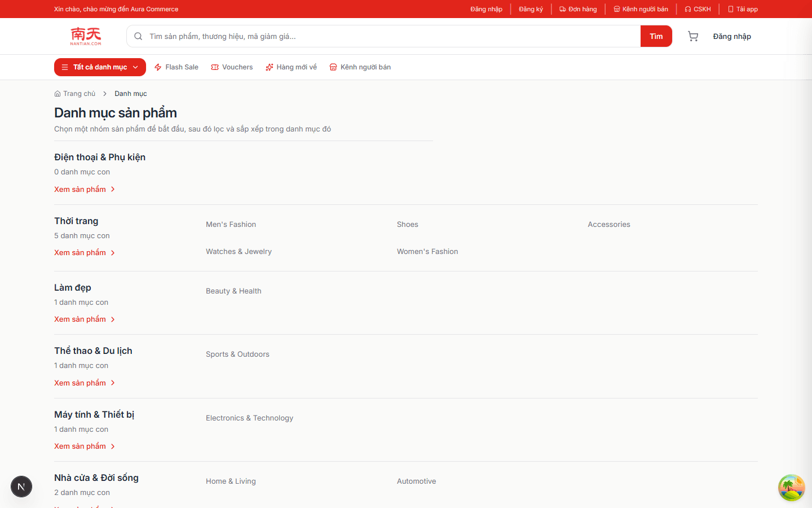Image resolution: width=812 pixels, height=508 pixels.
Task: Open the Accessories subcategory
Action: pyautogui.click(x=609, y=225)
